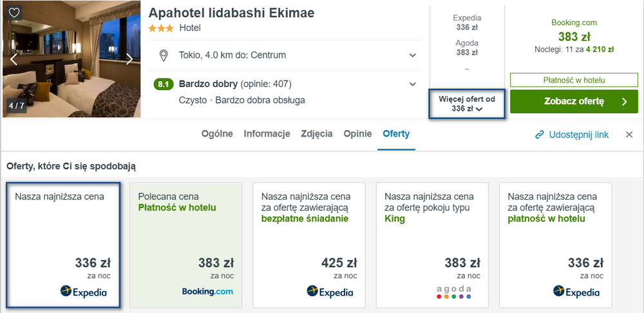Select Expedia lowest price 336 zł card
The height and width of the screenshot is (313, 644).
(63, 245)
